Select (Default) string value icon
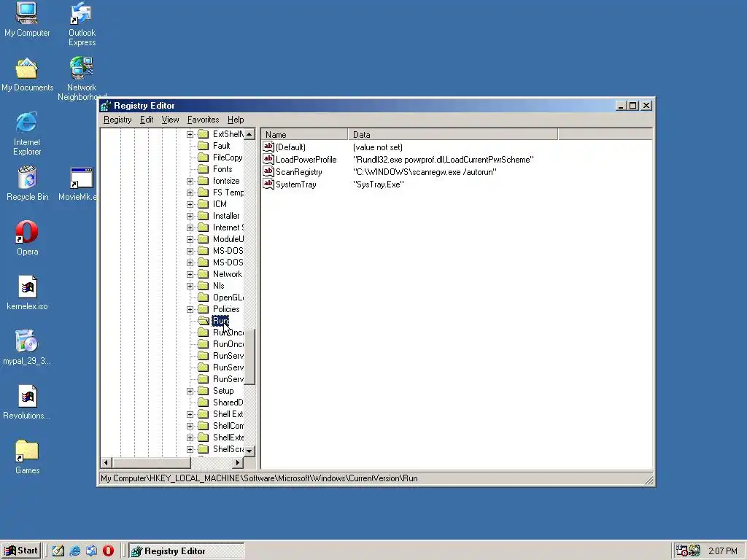Image resolution: width=747 pixels, height=560 pixels. [268, 147]
